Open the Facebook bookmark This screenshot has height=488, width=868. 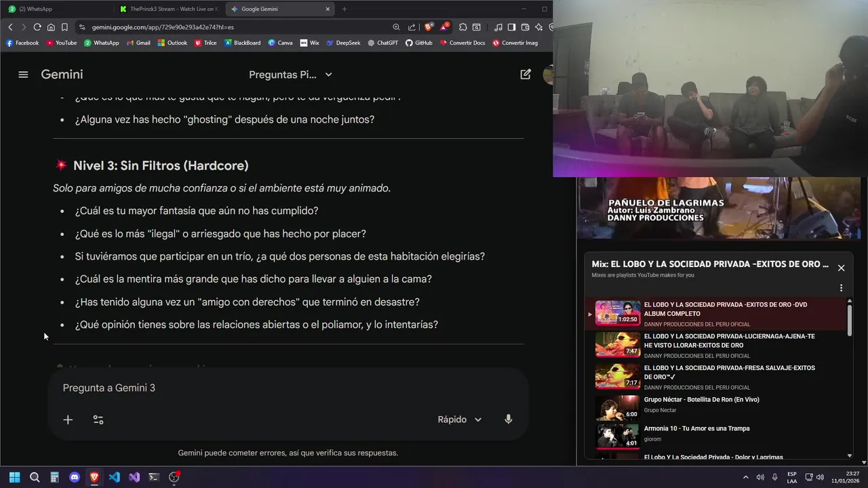tap(22, 43)
